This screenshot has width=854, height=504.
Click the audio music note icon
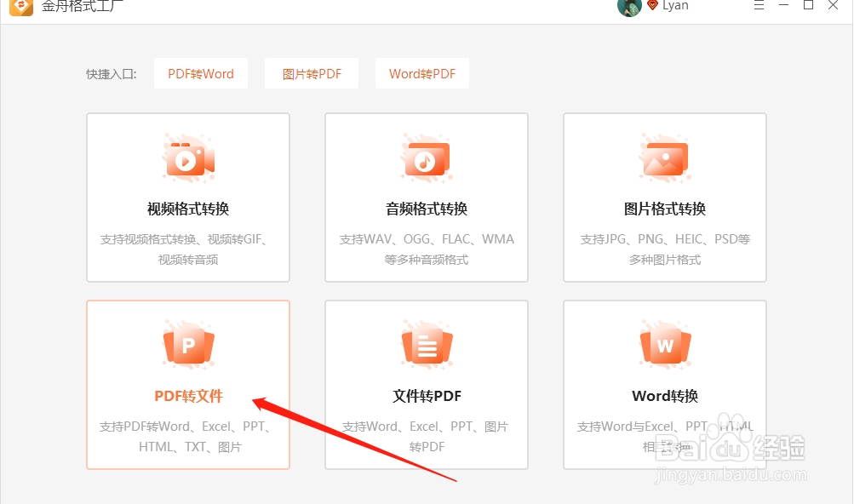pos(427,158)
